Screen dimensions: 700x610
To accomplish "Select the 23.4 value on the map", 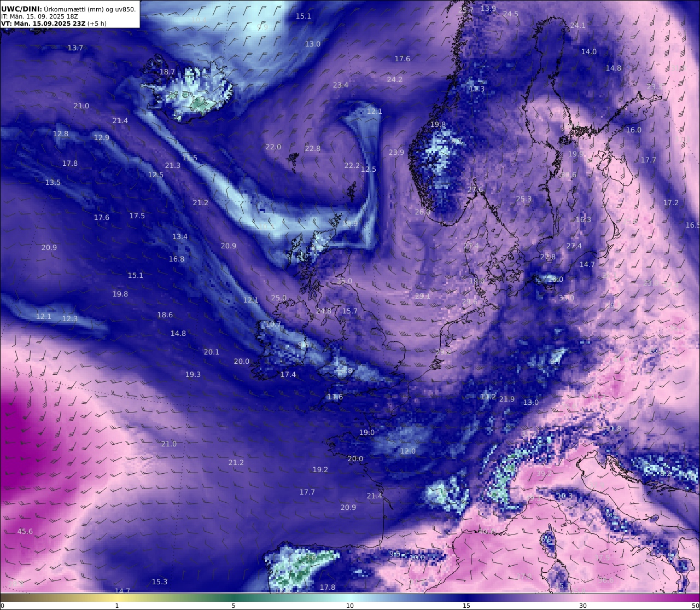I will pos(341,85).
